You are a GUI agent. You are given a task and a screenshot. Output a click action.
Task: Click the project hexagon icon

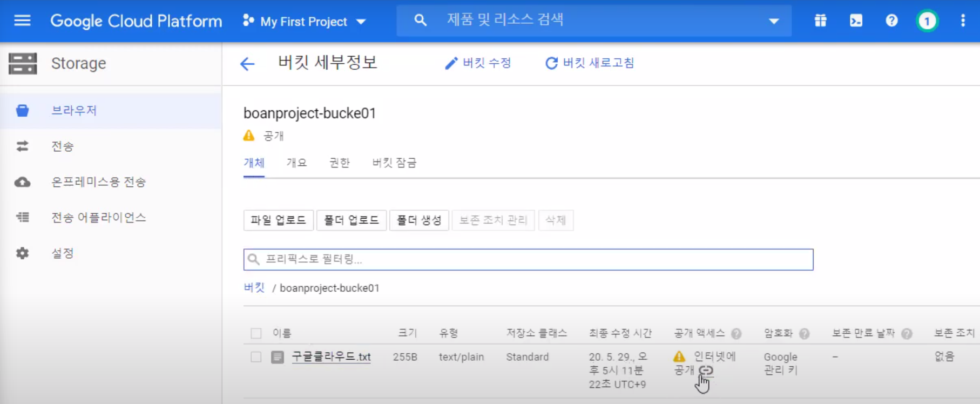coord(248,21)
